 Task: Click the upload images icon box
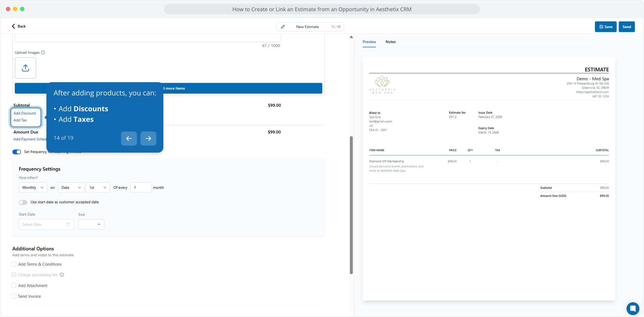(x=25, y=68)
